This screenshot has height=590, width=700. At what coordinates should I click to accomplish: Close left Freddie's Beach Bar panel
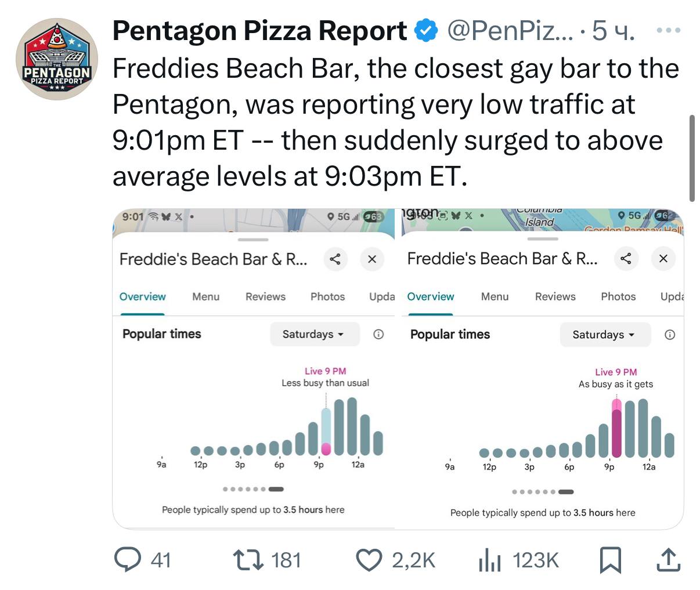coord(372,259)
